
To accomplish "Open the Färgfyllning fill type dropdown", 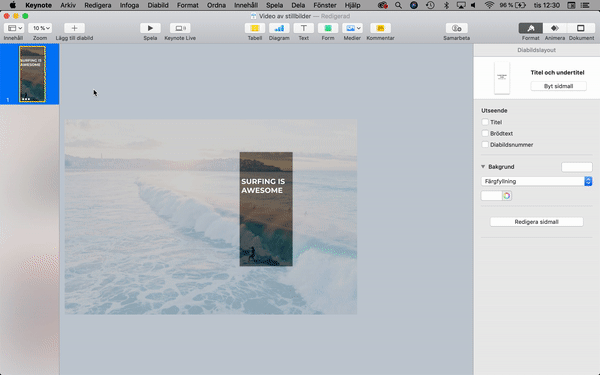I will pos(536,181).
